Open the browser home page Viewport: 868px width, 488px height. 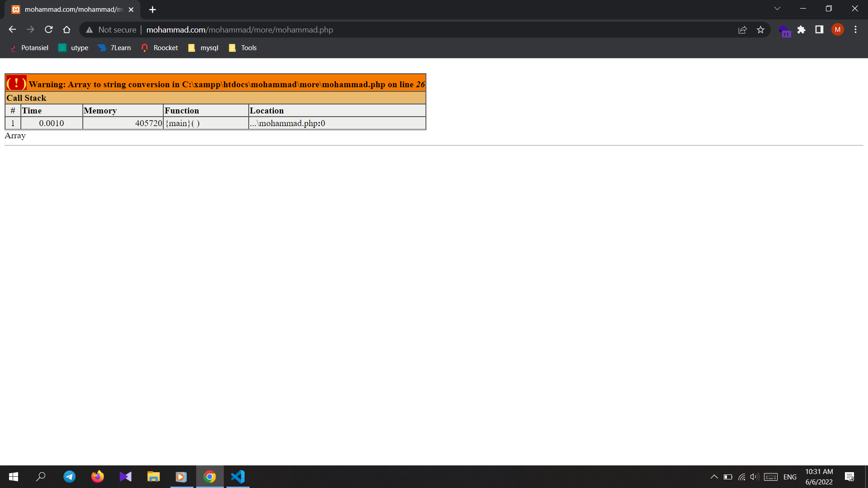67,29
